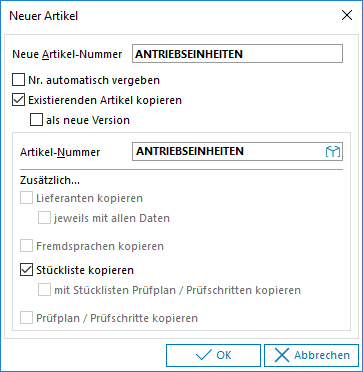Close the Neuer Artikel dialog window

(347, 15)
